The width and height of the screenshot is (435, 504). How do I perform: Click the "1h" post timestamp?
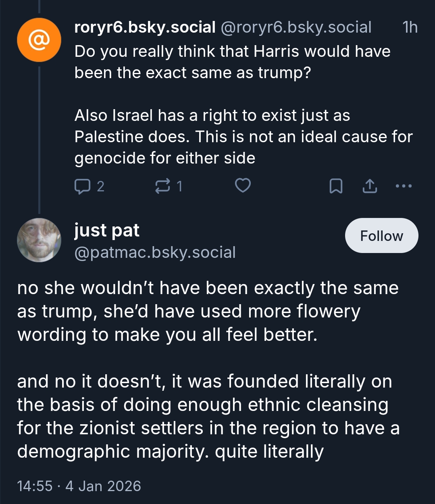click(x=410, y=27)
